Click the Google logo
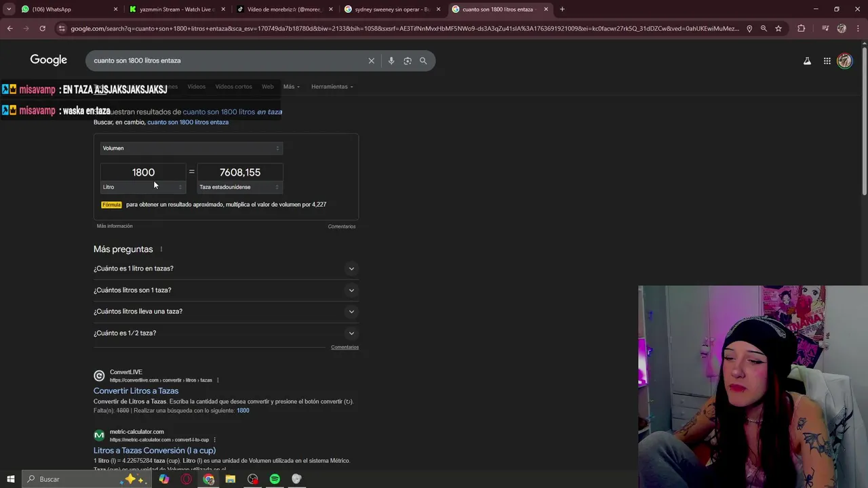 click(48, 60)
